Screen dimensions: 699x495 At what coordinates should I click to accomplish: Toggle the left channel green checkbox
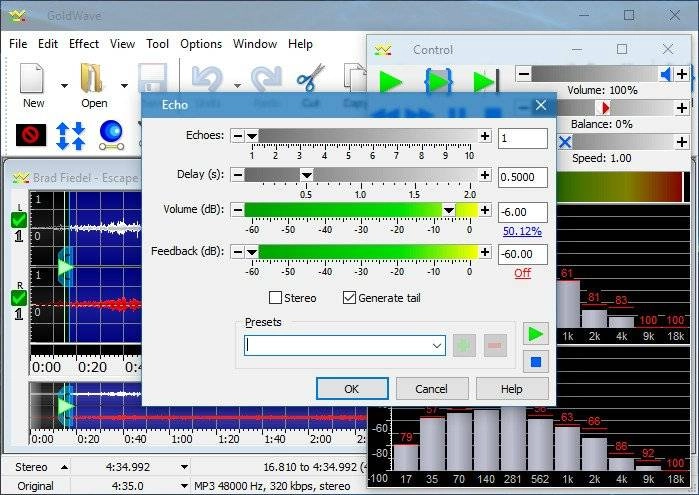pos(19,220)
